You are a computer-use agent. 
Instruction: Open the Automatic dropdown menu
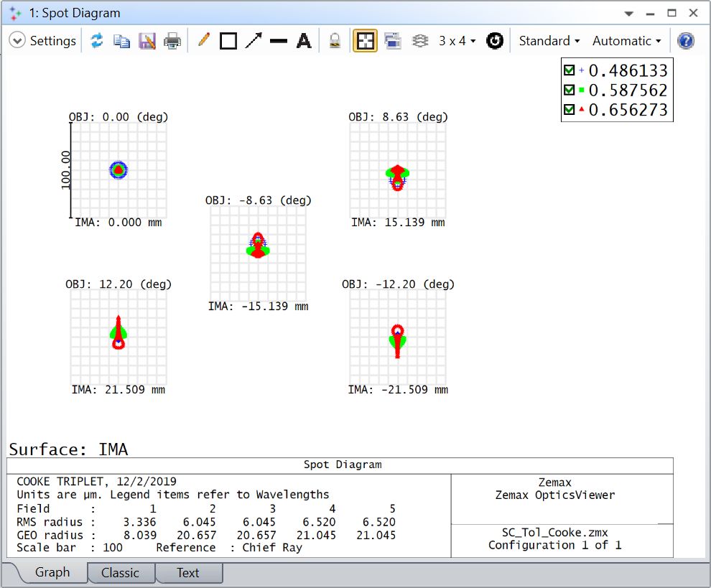(626, 41)
